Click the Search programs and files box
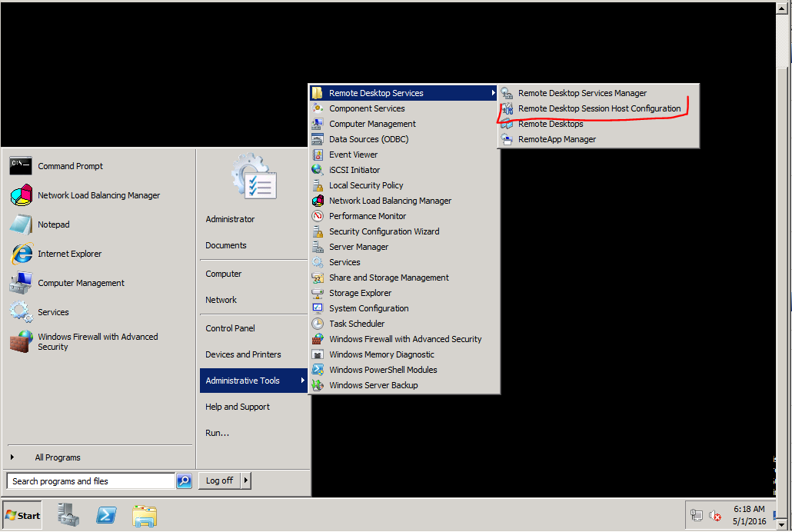This screenshot has height=532, width=792. 91,481
